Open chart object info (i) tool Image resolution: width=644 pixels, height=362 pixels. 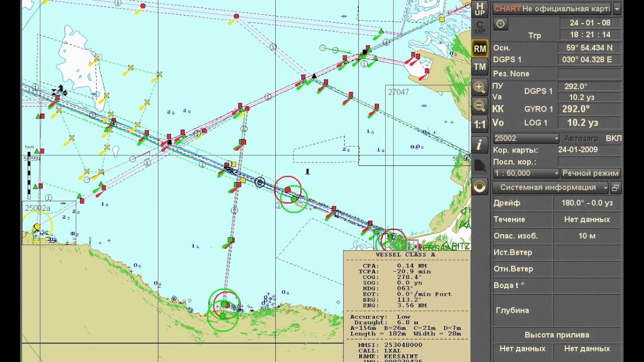(480, 145)
